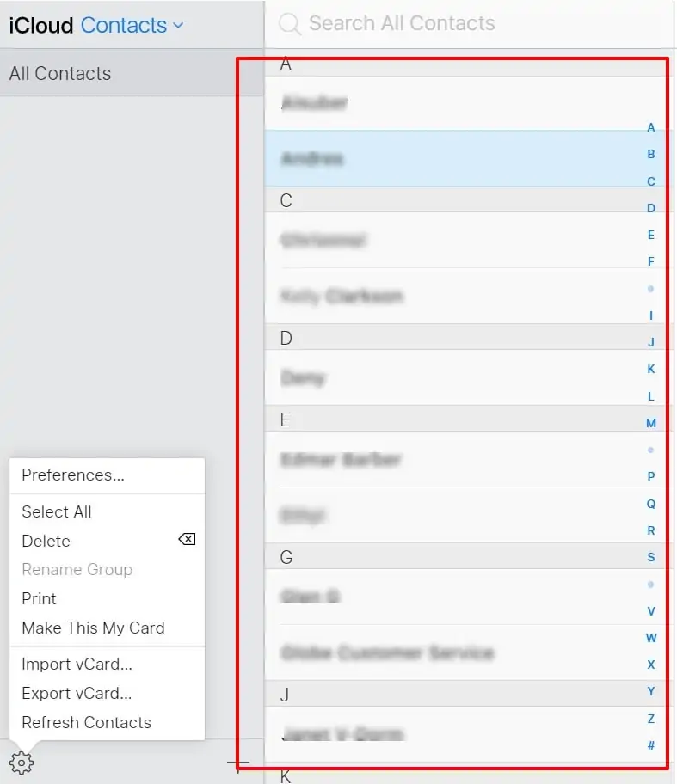Select Print from the settings menu
The height and width of the screenshot is (784, 677).
tap(40, 598)
